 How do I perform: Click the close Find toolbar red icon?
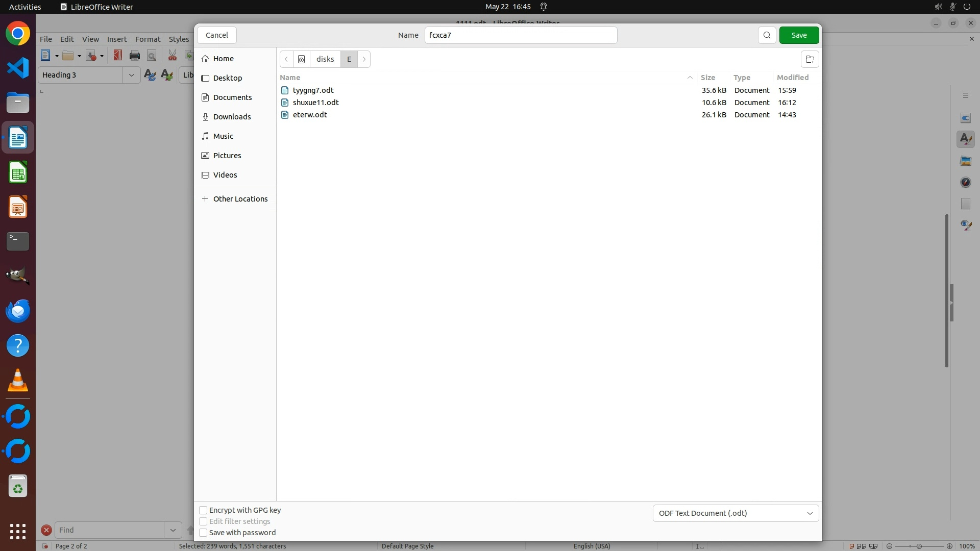click(46, 530)
